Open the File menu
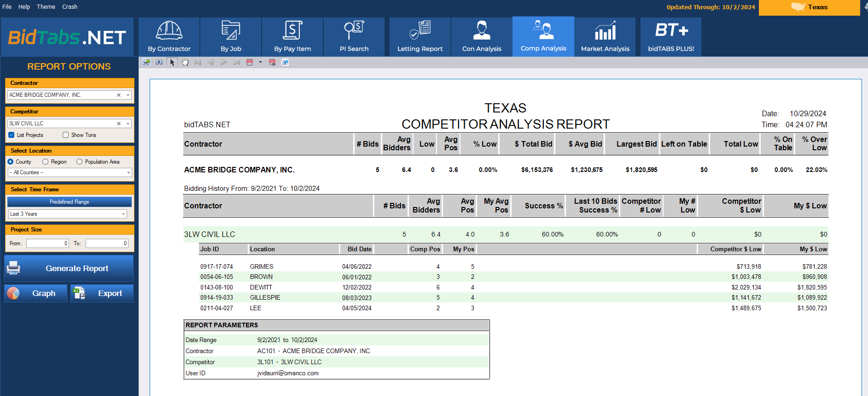The height and width of the screenshot is (396, 868). [x=7, y=7]
